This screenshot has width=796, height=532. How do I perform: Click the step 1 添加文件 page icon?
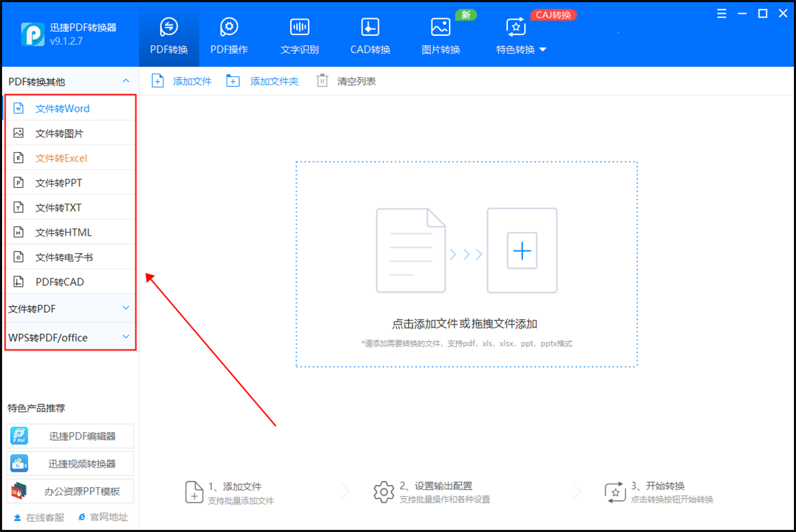point(194,492)
